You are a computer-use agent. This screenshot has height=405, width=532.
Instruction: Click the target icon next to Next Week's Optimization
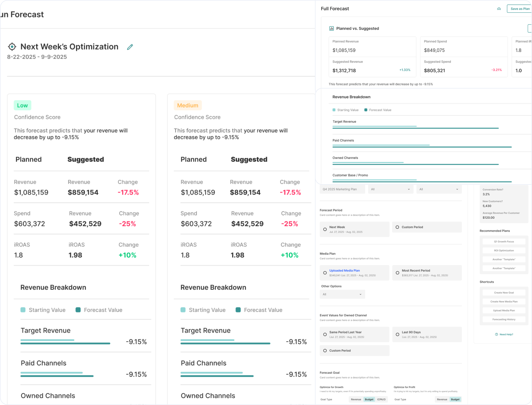click(12, 47)
